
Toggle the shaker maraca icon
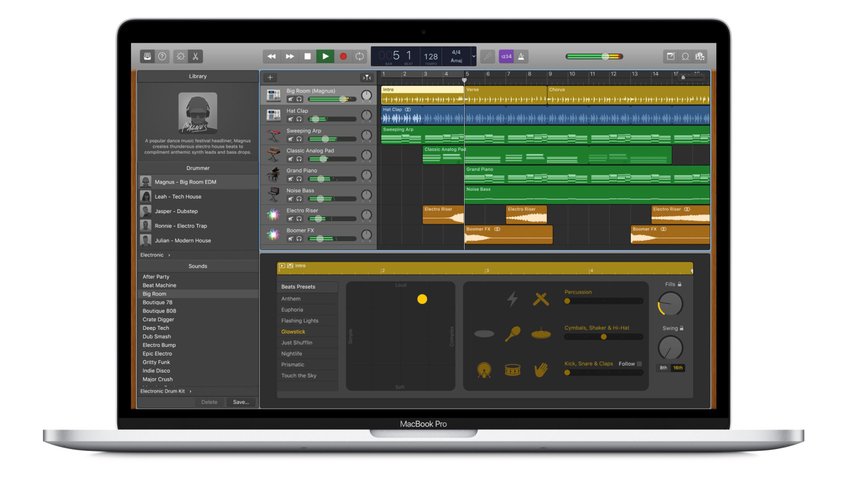512,333
